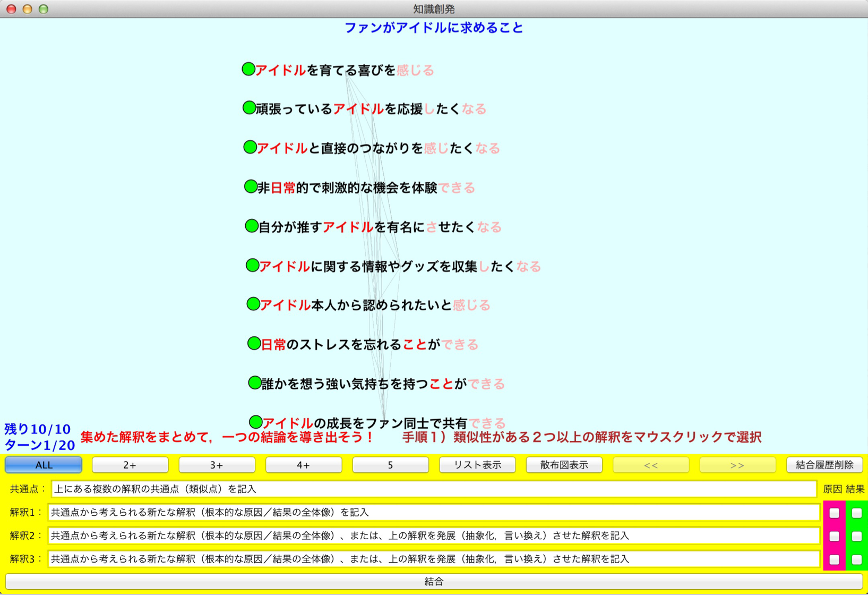Select green node for 非日常的で刺激的な機会

tap(251, 186)
